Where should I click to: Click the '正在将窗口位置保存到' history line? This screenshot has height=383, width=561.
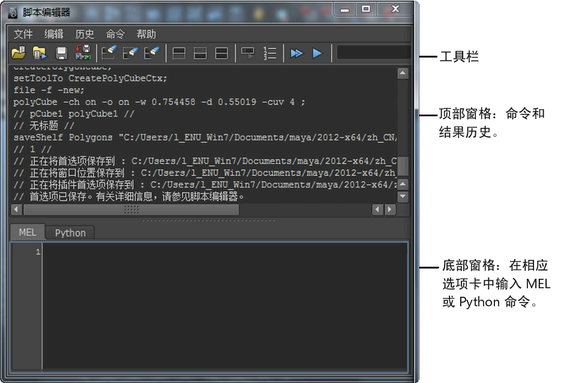(205, 173)
